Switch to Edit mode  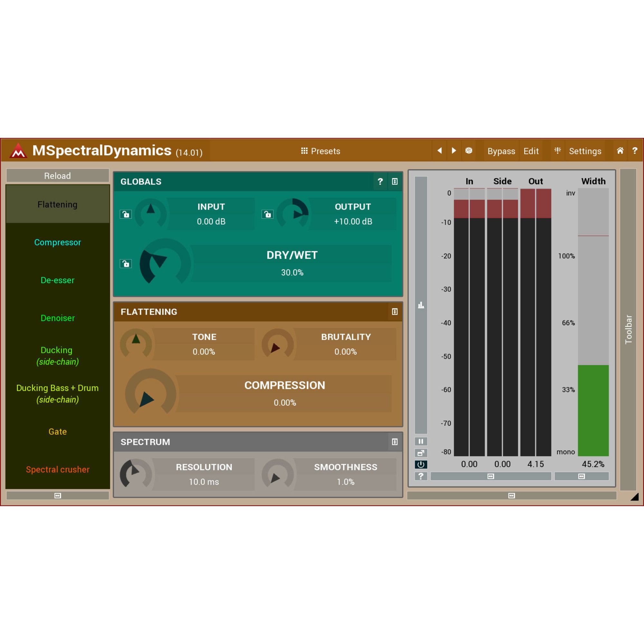tap(531, 151)
